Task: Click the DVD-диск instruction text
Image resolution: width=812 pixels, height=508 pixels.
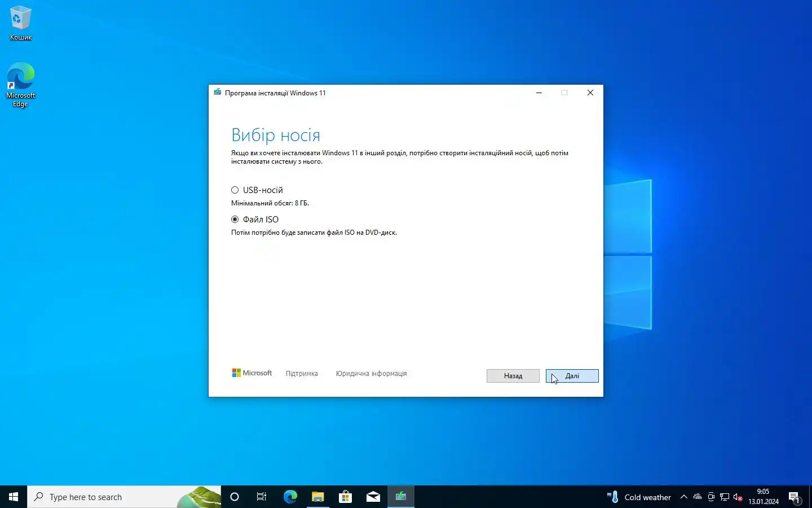Action: (x=314, y=233)
